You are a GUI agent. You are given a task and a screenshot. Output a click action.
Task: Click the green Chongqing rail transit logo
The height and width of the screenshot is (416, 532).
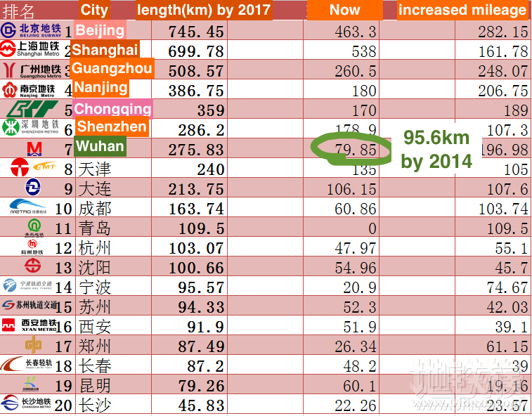coord(32,109)
